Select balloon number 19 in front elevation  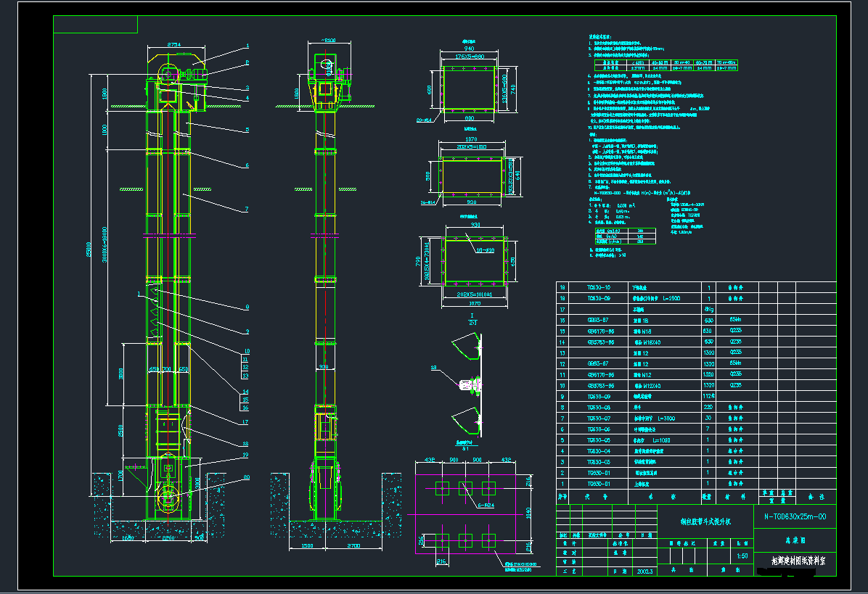246,455
